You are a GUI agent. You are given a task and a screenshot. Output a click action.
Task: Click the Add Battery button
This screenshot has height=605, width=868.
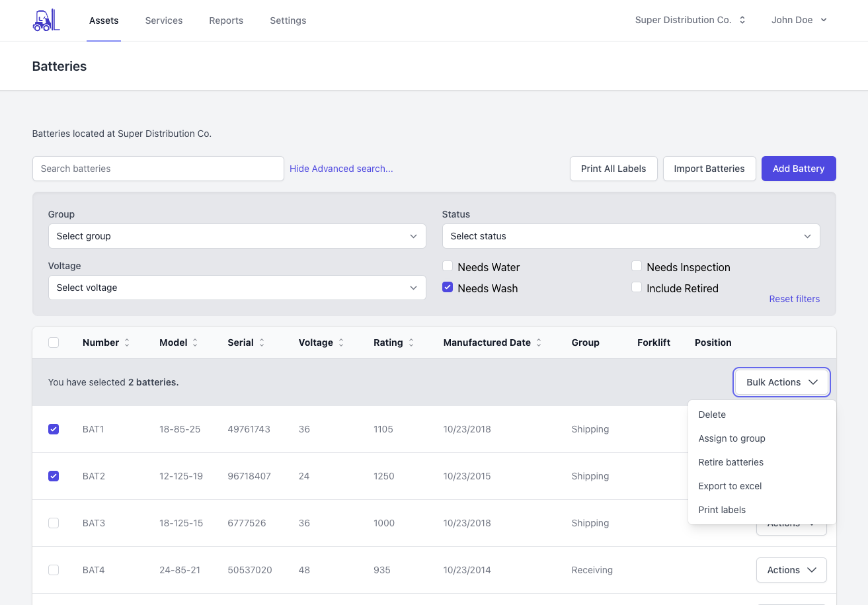point(799,169)
